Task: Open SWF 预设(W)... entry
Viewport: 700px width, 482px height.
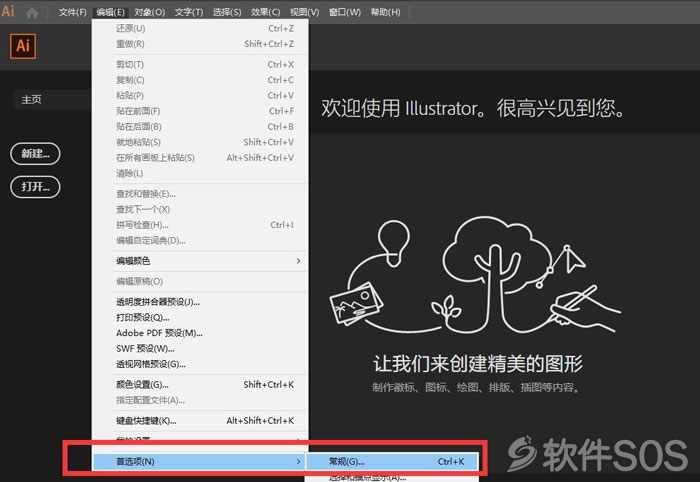Action: point(200,349)
